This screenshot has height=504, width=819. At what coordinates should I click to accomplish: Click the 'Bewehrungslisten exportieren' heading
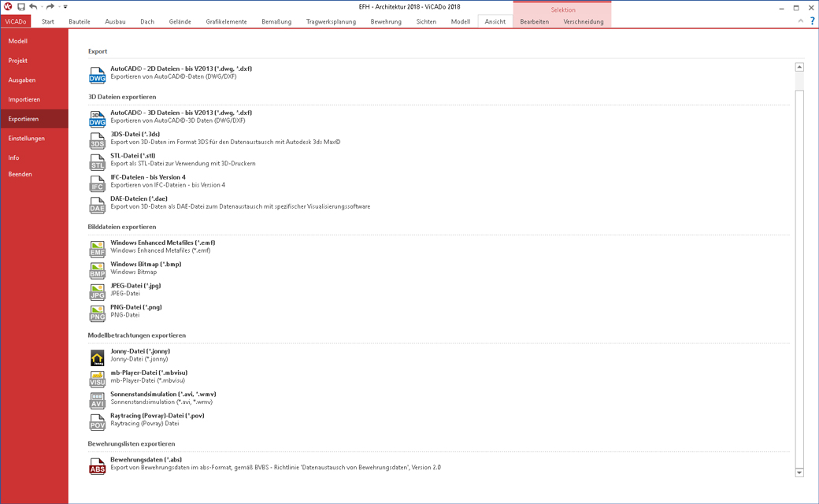(x=132, y=443)
